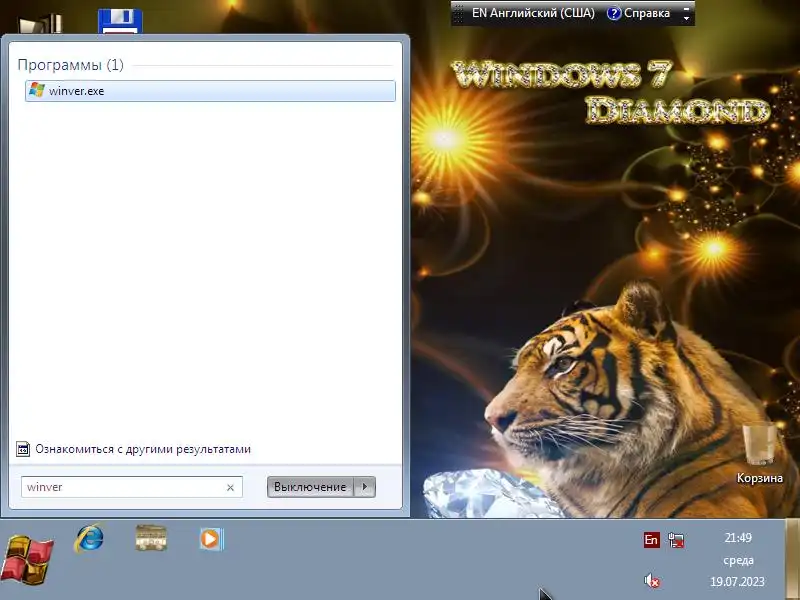The image size is (800, 600).
Task: Grab the language bar dotted handle
Action: coord(458,13)
